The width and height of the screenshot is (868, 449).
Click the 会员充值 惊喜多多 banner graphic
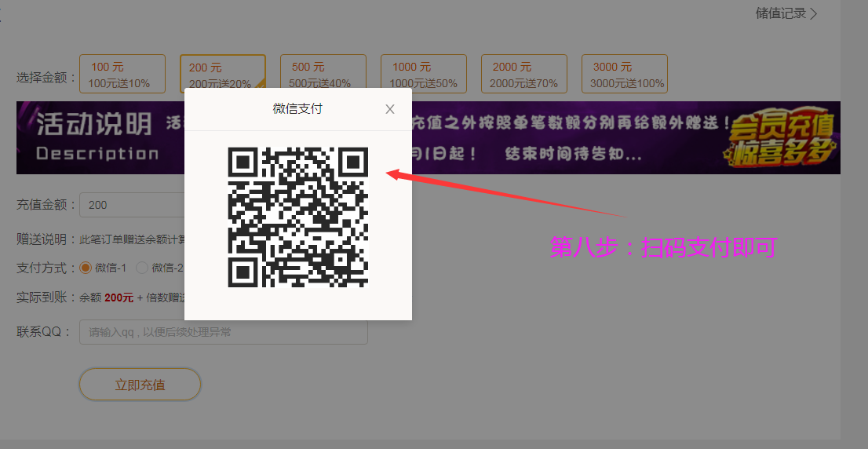coord(780,138)
